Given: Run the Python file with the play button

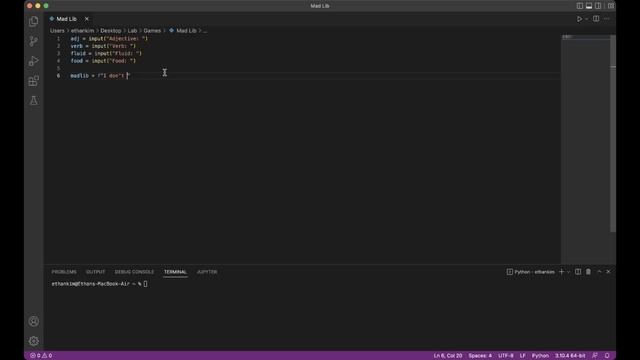Looking at the screenshot, I should coord(579,19).
